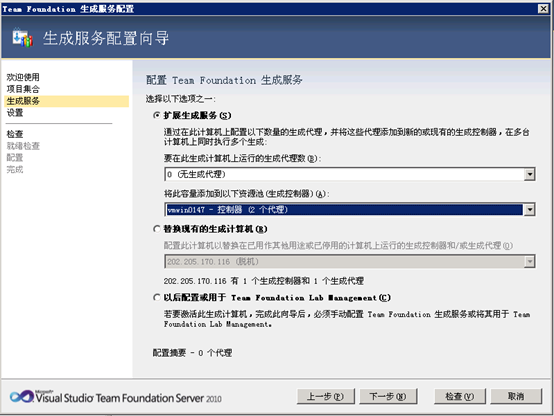
Task: Click the 检查(V) button
Action: click(460, 396)
